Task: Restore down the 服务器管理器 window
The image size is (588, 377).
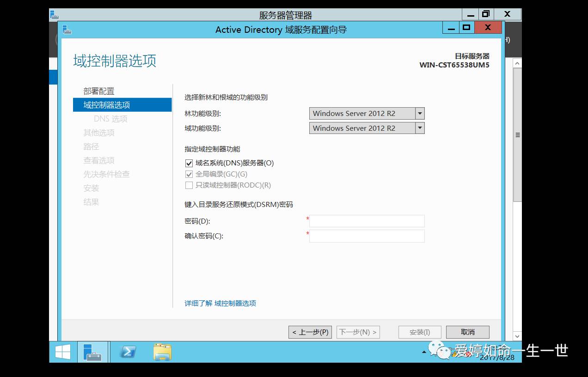Action: pyautogui.click(x=485, y=14)
